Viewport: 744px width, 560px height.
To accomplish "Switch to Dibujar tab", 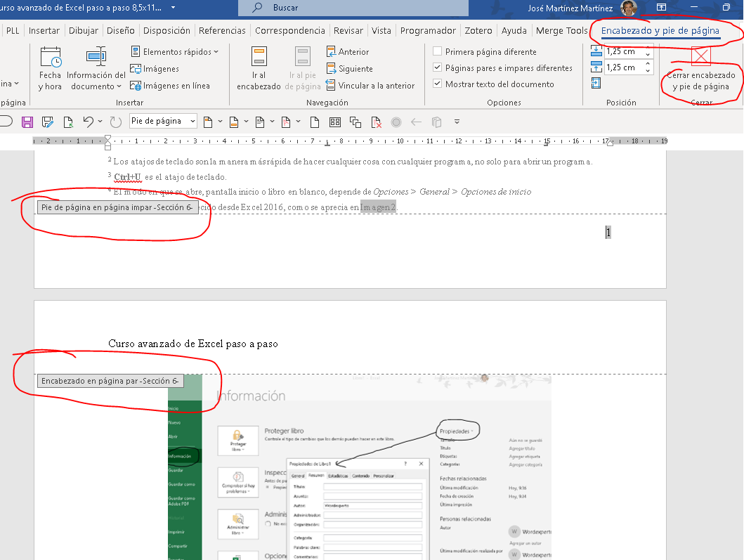I will pyautogui.click(x=84, y=31).
